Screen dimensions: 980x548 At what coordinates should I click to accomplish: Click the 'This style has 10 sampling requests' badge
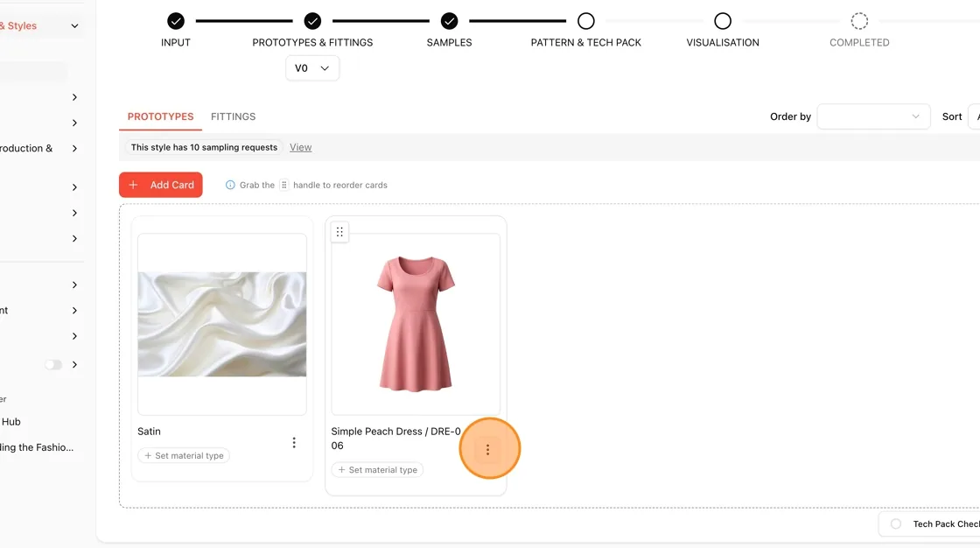[205, 148]
